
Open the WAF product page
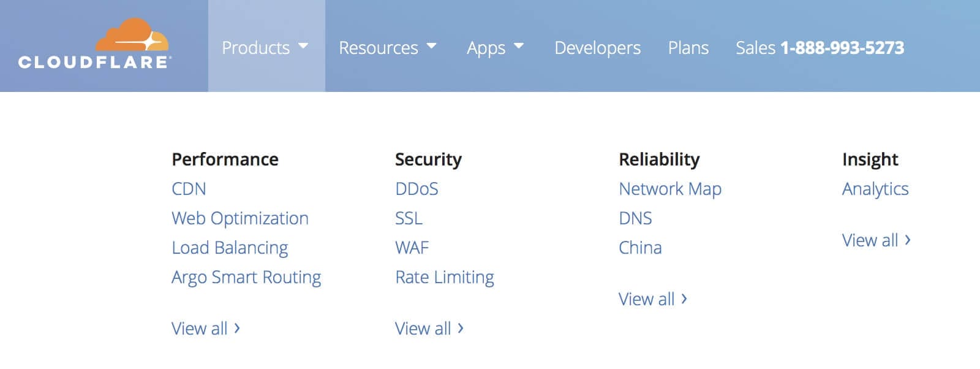(x=412, y=248)
